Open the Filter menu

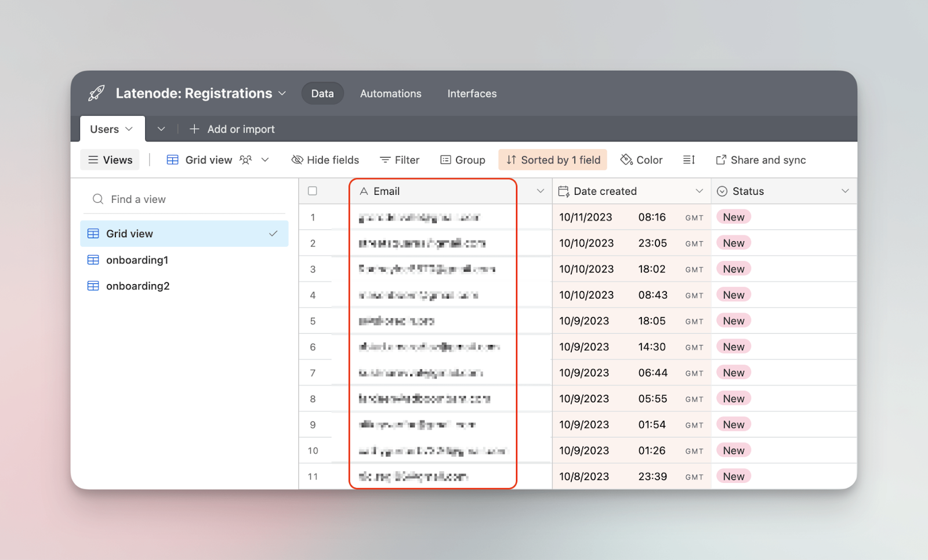(400, 160)
